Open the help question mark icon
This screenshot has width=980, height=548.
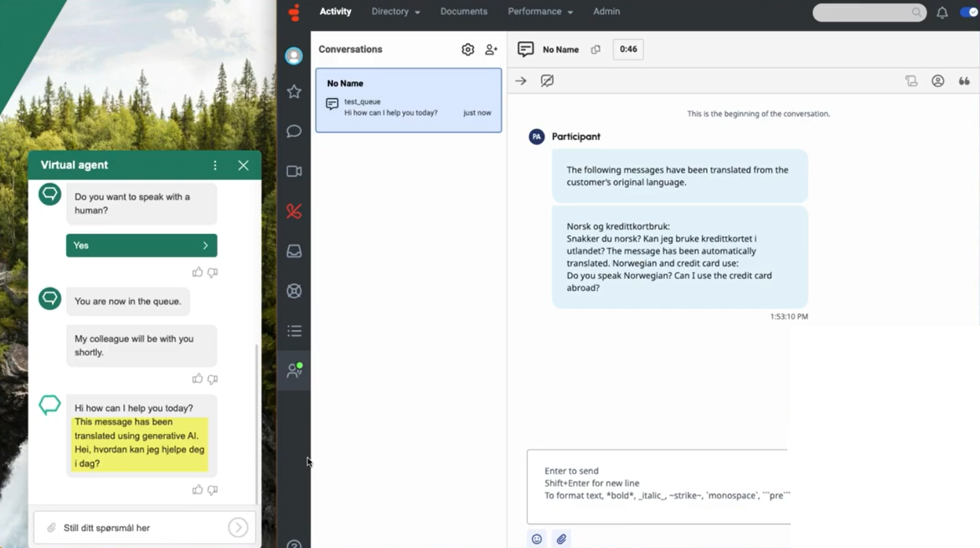click(x=294, y=545)
